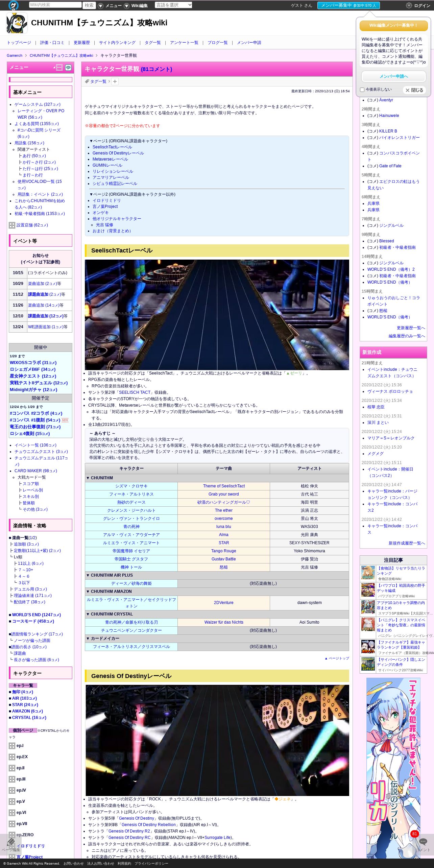Click the dropdown arrow before Wiki編集
434x868 pixels.
[x=126, y=6]
